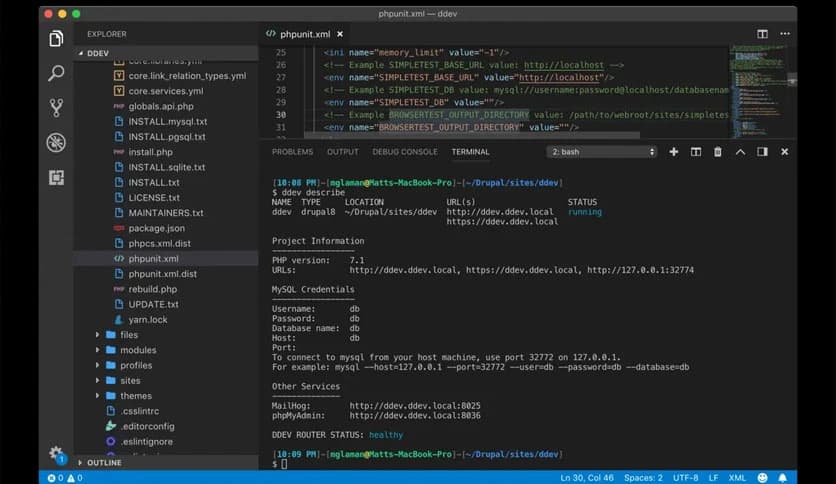Viewport: 836px width, 484px height.
Task: Open the feedback smiley icon
Action: pyautogui.click(x=762, y=478)
